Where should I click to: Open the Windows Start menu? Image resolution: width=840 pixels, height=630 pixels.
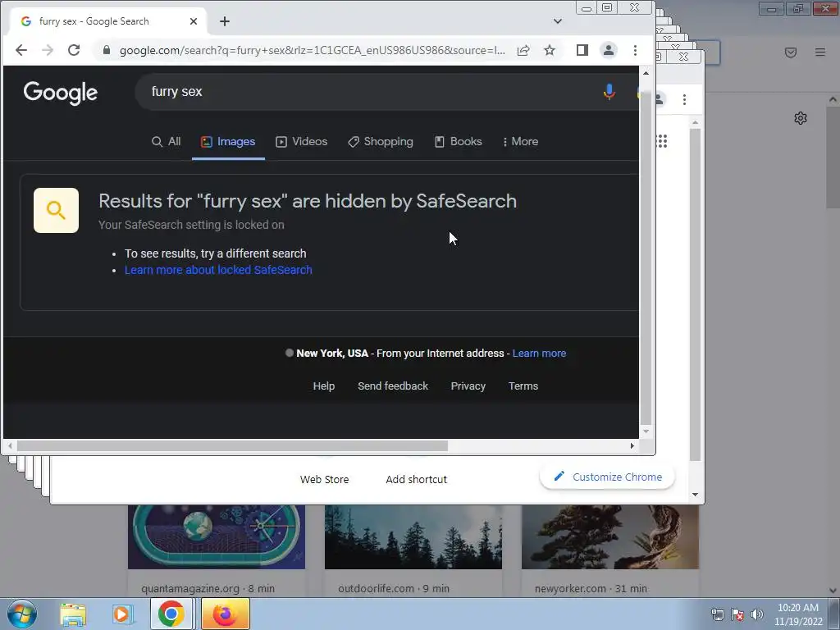pyautogui.click(x=22, y=614)
